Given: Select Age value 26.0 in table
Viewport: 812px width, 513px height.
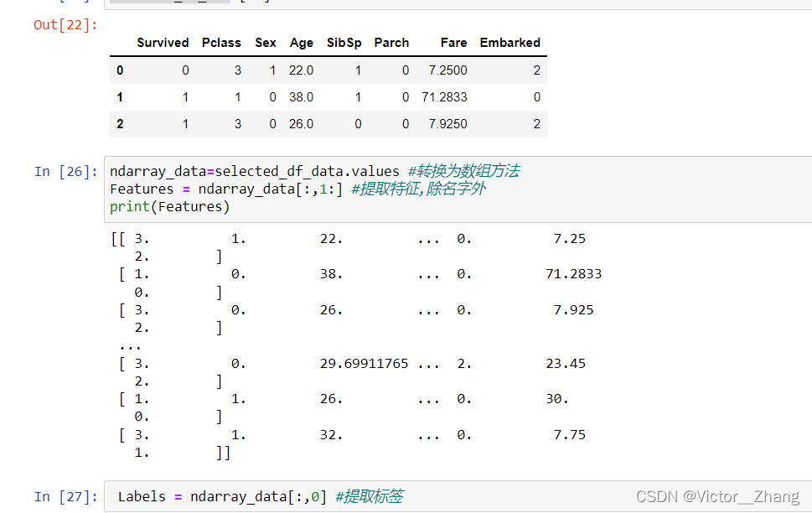Looking at the screenshot, I should pos(302,124).
